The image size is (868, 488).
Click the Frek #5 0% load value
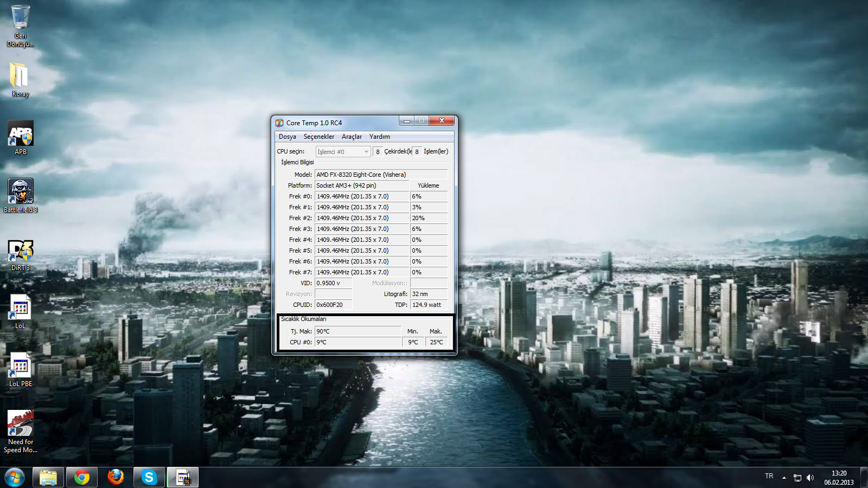click(429, 251)
